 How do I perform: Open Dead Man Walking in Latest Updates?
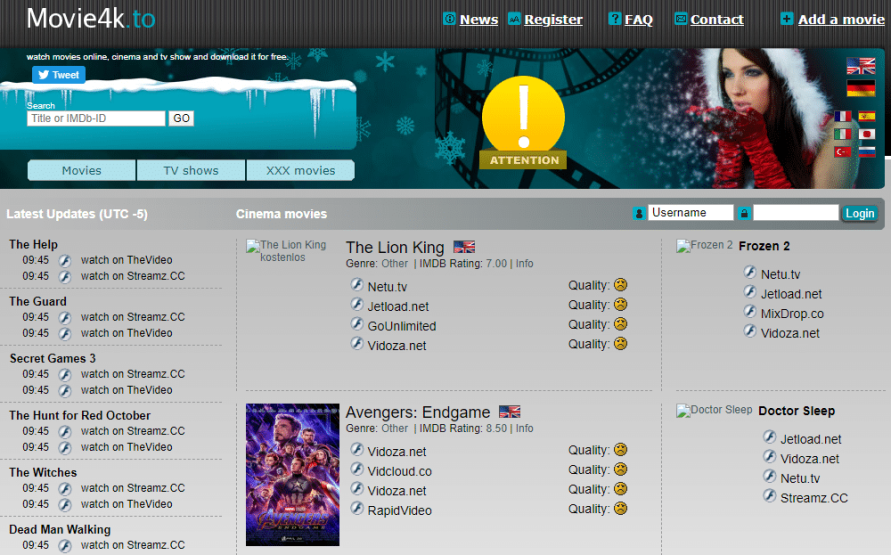coord(60,529)
